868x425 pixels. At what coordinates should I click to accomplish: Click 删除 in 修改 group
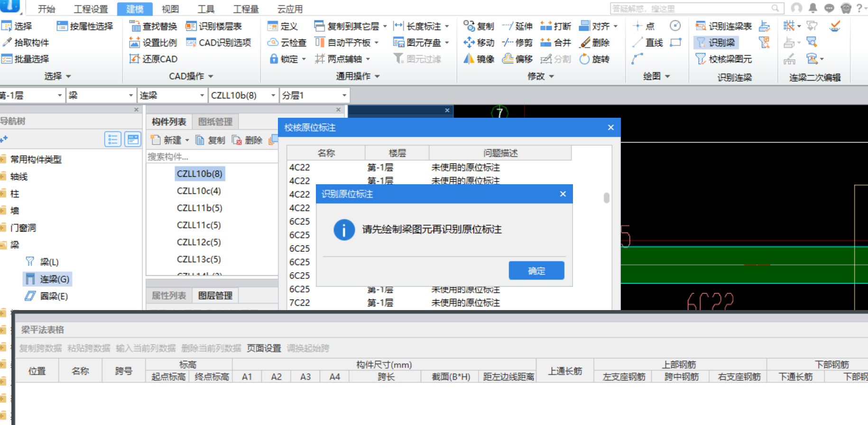[595, 42]
